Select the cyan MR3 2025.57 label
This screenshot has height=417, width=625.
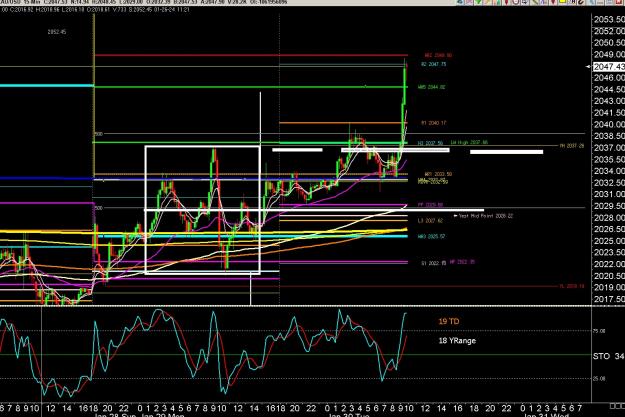[431, 237]
